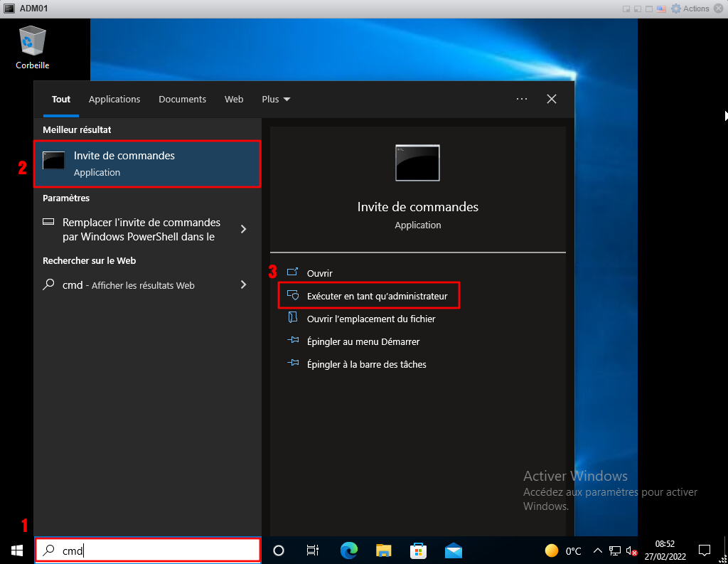728x564 pixels.
Task: Switch to the Documents search tab
Action: [x=182, y=100]
